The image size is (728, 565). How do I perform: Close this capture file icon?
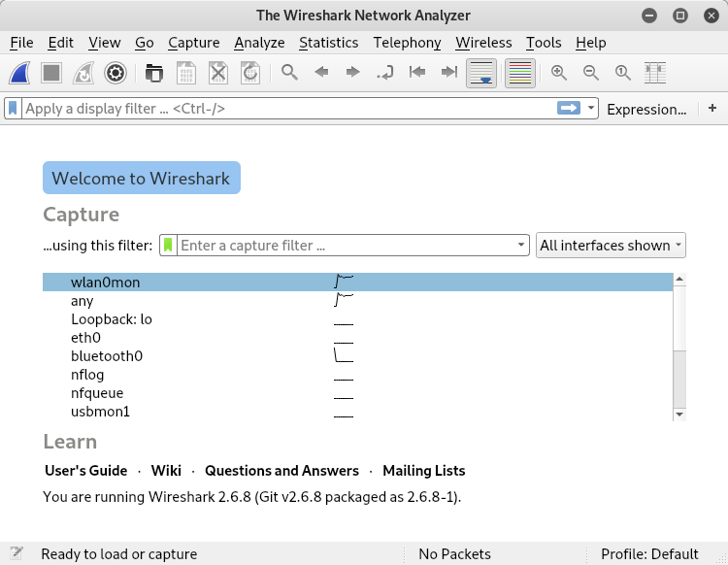pos(218,73)
